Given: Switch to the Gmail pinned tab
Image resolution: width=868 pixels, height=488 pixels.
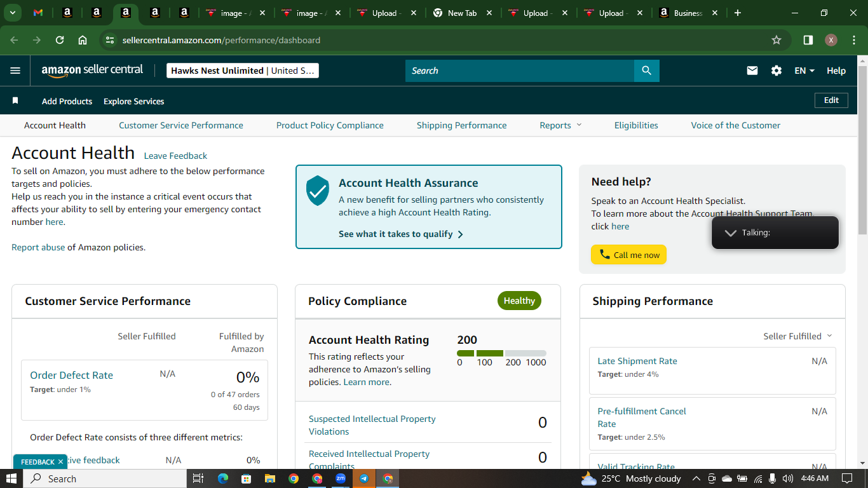Looking at the screenshot, I should coord(38,13).
